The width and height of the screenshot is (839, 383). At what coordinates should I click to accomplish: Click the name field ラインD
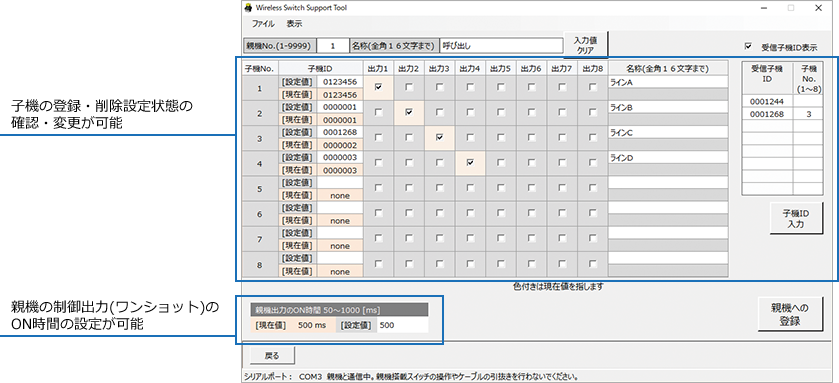(668, 158)
